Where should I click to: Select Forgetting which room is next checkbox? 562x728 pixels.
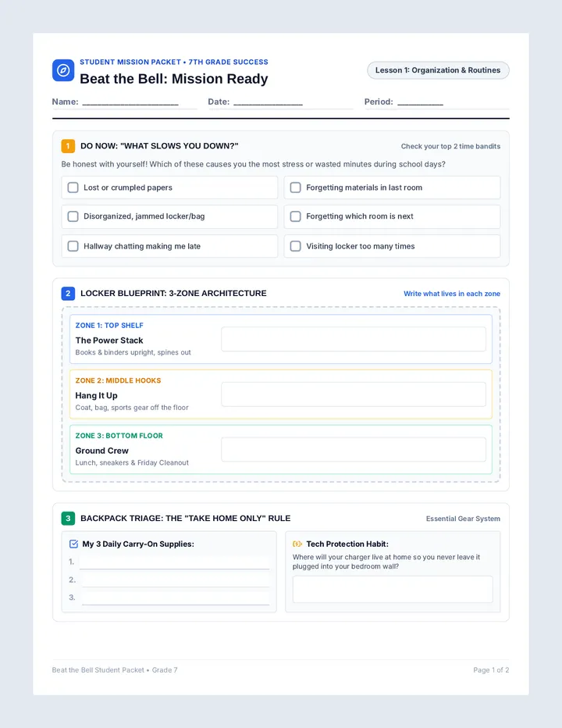point(296,216)
